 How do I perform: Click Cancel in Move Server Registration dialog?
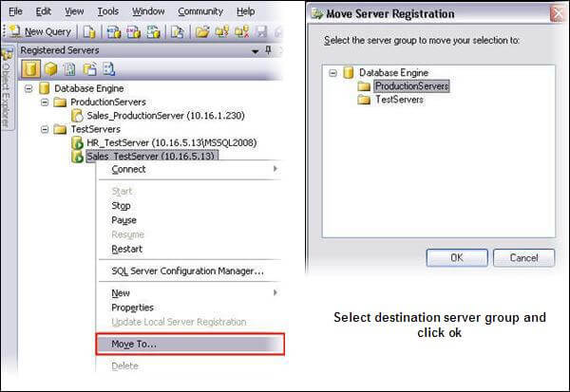(523, 257)
